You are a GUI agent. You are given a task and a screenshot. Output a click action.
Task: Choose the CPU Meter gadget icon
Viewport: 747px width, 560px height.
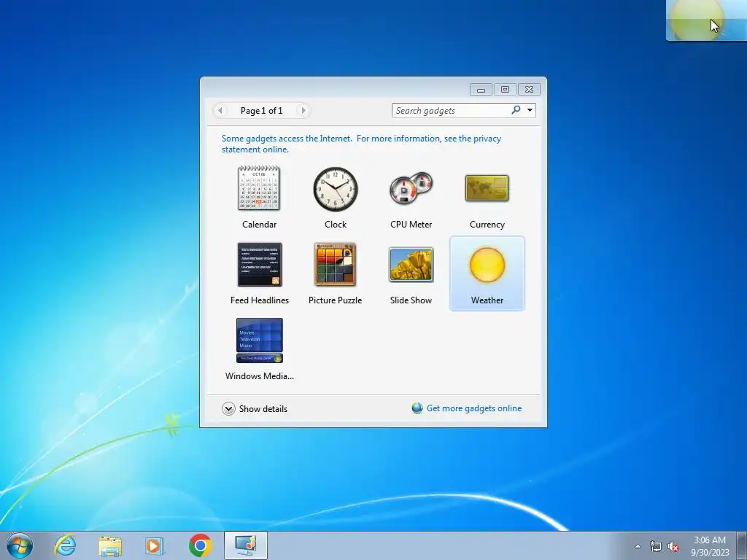pyautogui.click(x=411, y=188)
